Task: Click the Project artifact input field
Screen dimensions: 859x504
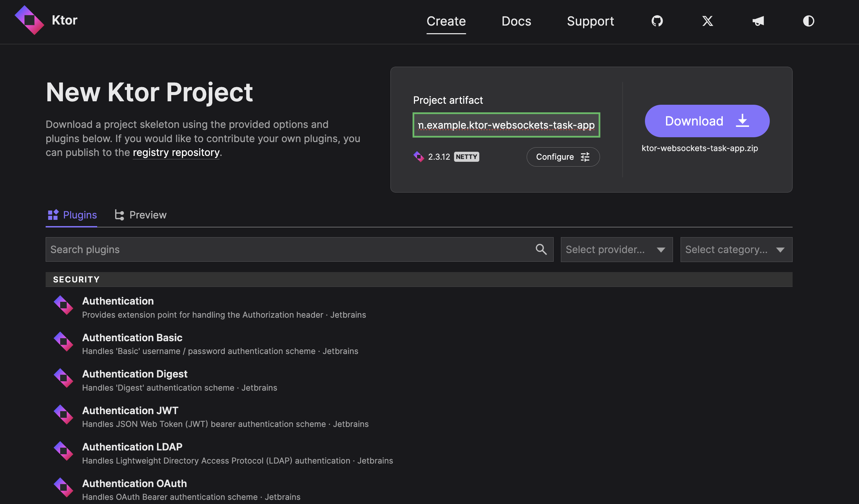Action: click(x=506, y=125)
